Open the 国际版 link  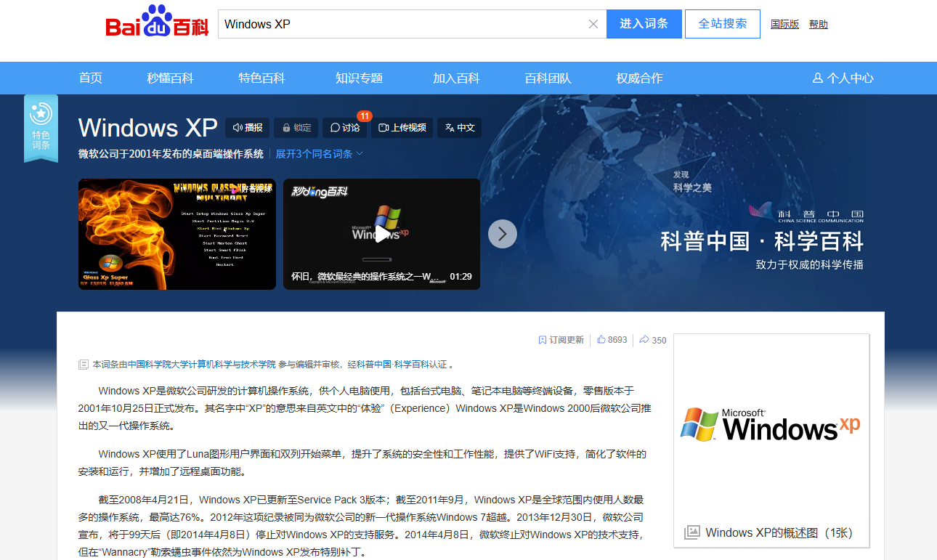(x=784, y=24)
